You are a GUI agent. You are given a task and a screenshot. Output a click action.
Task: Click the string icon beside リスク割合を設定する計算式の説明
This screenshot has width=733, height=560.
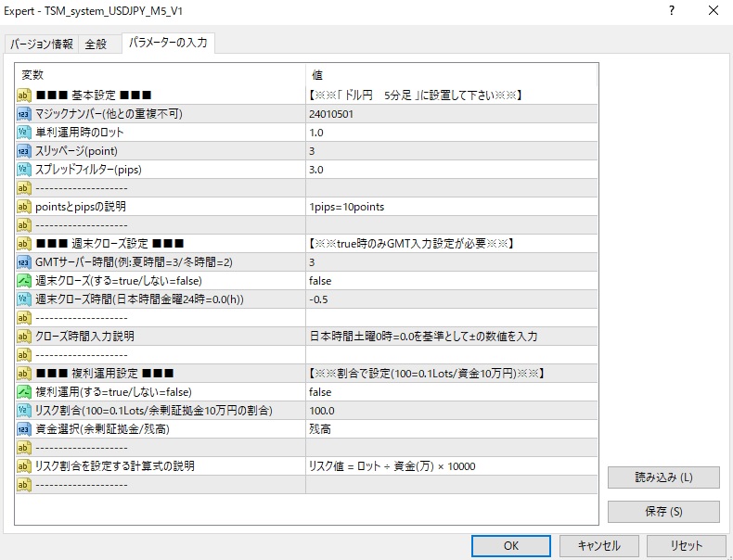23,466
